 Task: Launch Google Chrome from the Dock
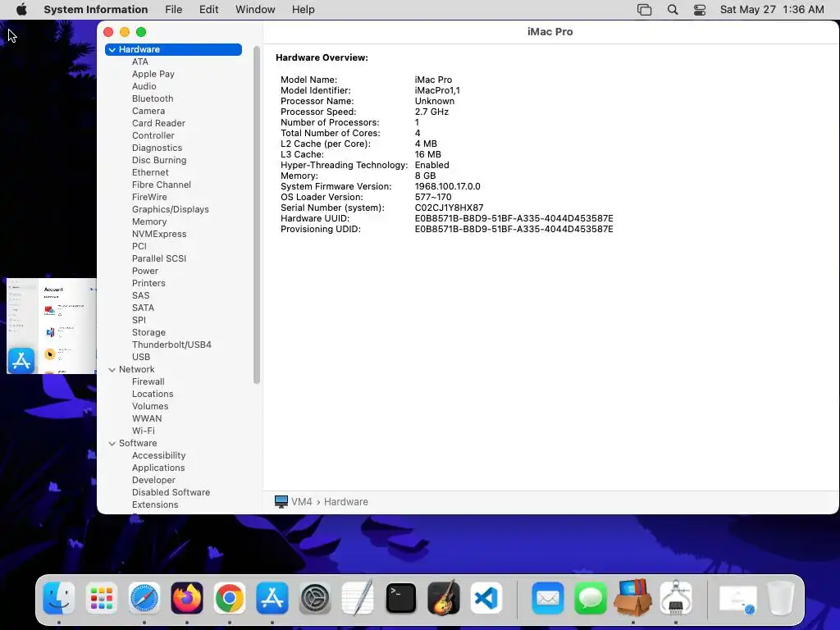pyautogui.click(x=230, y=598)
